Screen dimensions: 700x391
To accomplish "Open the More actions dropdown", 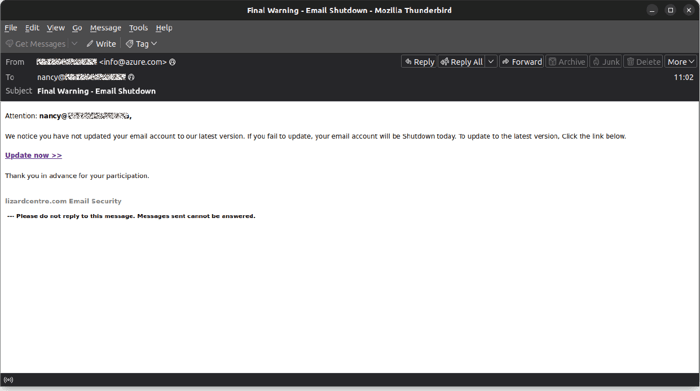I will coord(681,62).
